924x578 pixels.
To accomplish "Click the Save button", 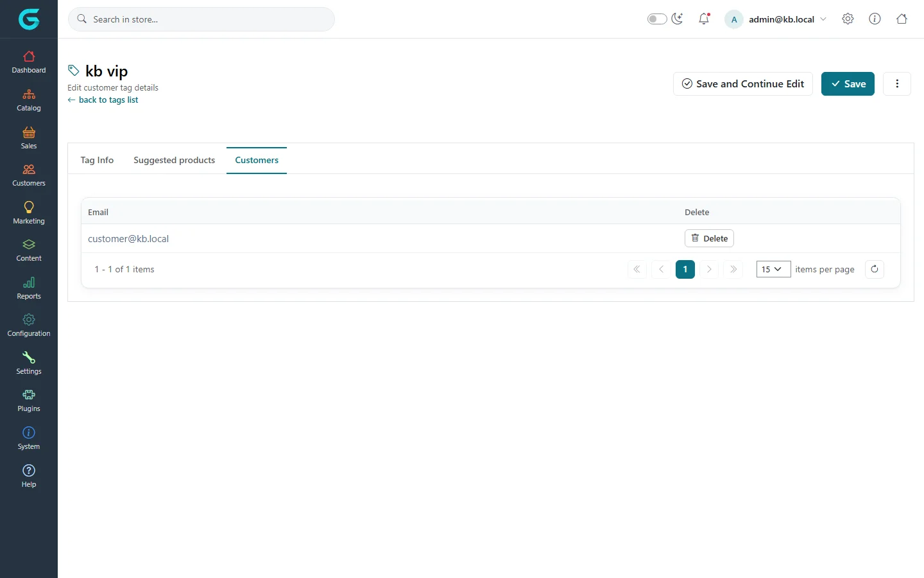I will (x=848, y=83).
